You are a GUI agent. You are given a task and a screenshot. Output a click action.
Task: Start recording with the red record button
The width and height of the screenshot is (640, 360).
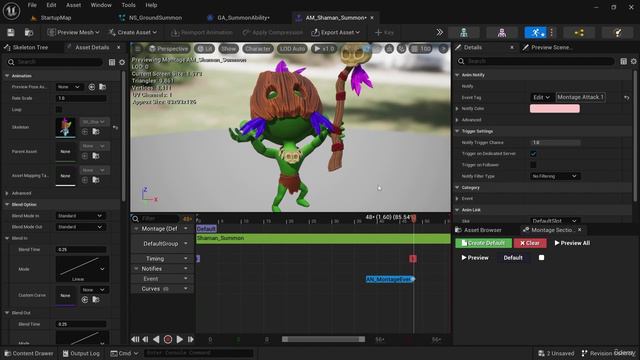click(168, 340)
